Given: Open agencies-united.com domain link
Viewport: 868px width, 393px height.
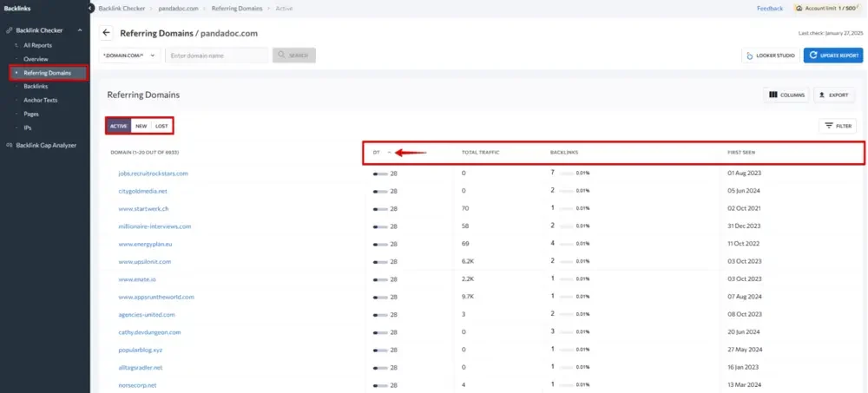Looking at the screenshot, I should click(x=147, y=315).
